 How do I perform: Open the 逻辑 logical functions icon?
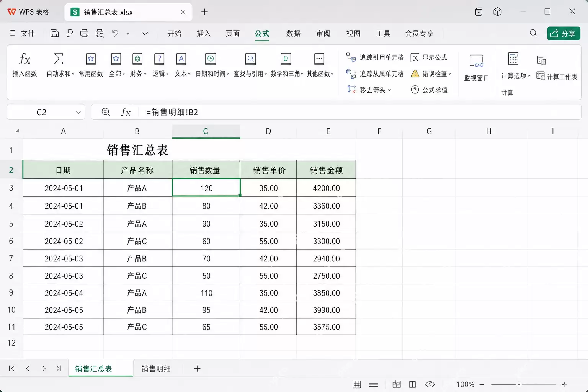(159, 59)
